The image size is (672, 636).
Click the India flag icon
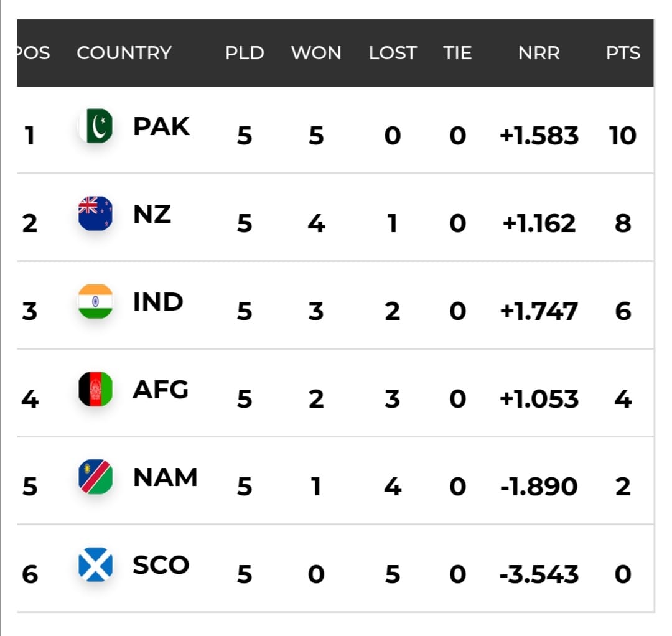pos(96,301)
